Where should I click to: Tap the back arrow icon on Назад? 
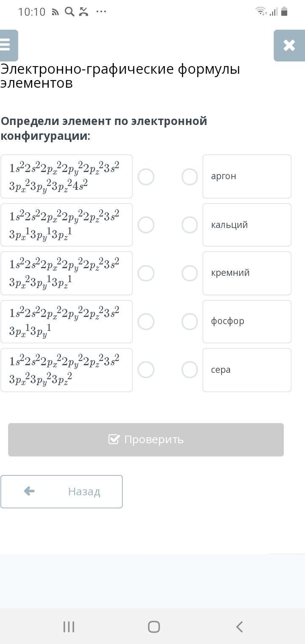point(29,491)
